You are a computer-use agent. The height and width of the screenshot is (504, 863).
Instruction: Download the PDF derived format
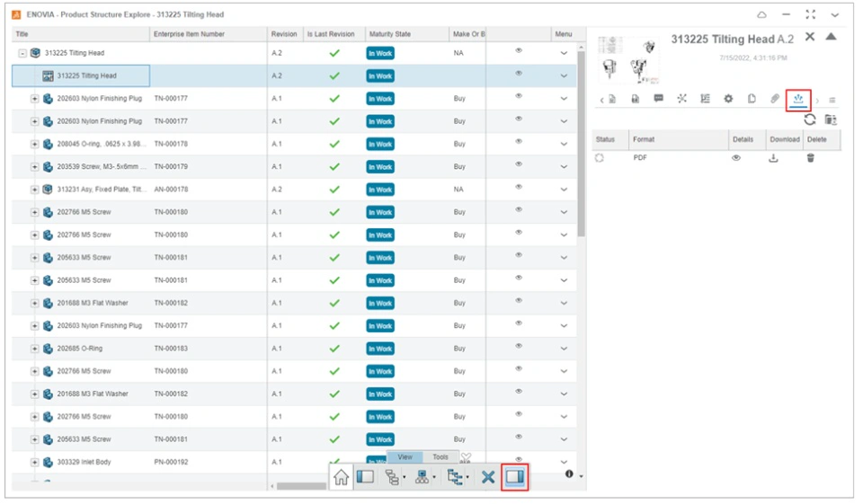click(x=773, y=158)
